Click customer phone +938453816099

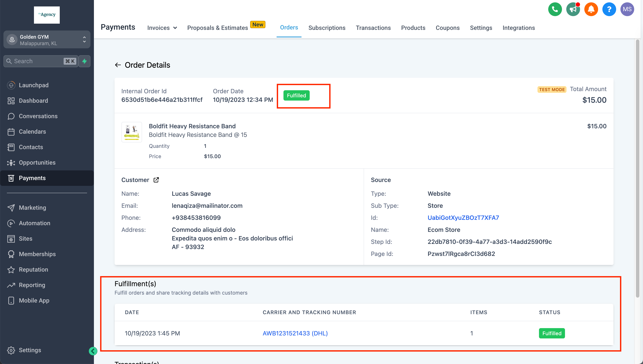[196, 218]
